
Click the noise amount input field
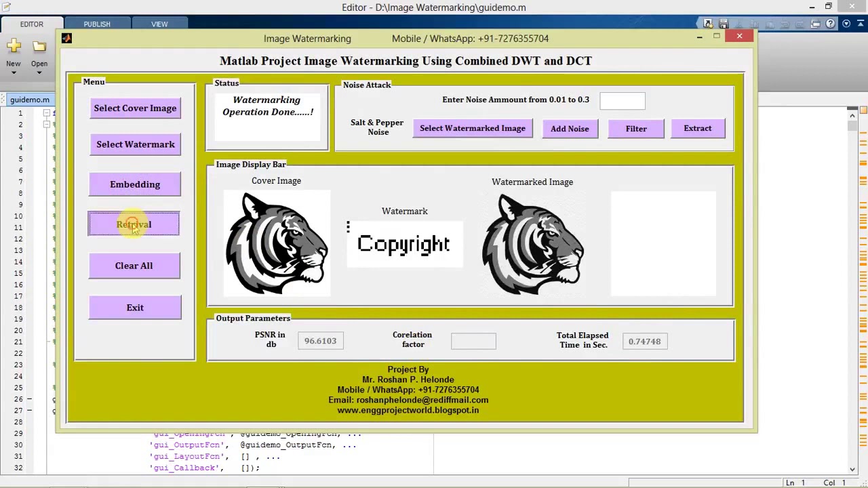tap(623, 100)
